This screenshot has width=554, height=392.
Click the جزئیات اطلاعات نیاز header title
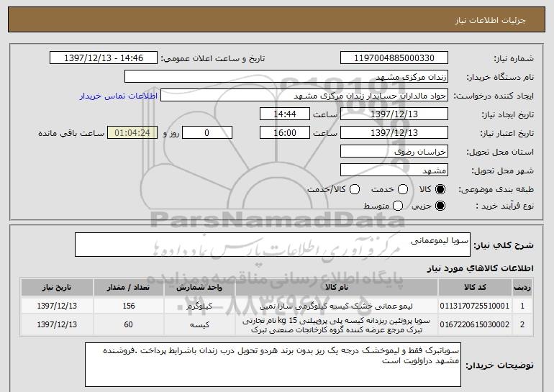[491, 20]
